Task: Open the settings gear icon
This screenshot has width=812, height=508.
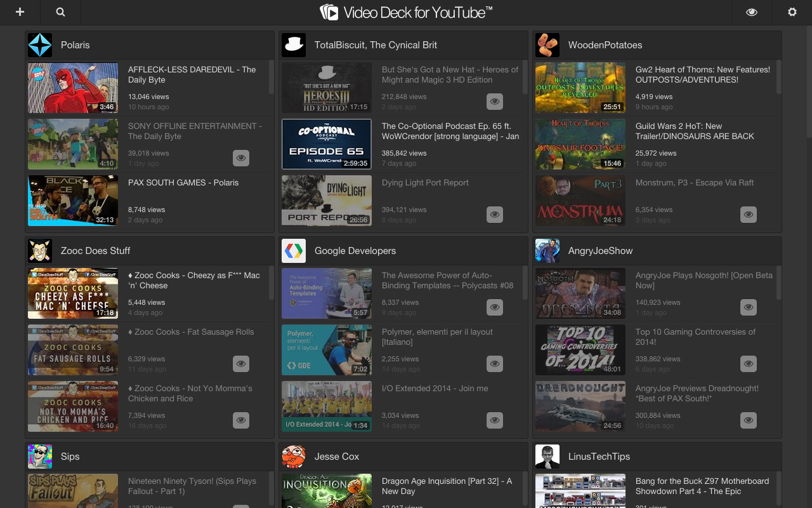Action: (x=792, y=12)
